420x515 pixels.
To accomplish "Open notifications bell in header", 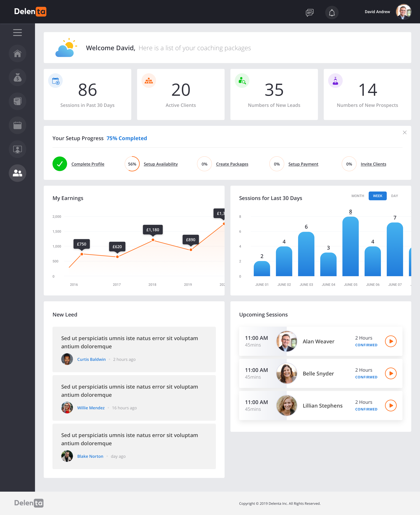I will click(332, 13).
